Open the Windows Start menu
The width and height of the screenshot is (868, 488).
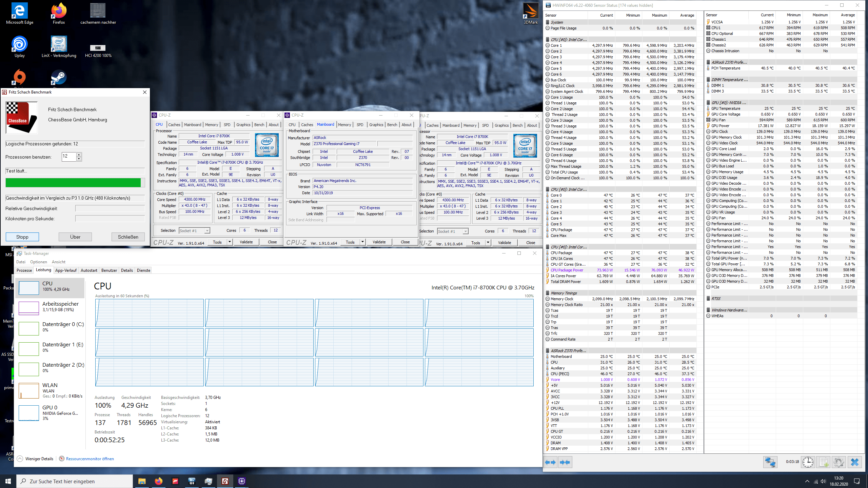8,481
